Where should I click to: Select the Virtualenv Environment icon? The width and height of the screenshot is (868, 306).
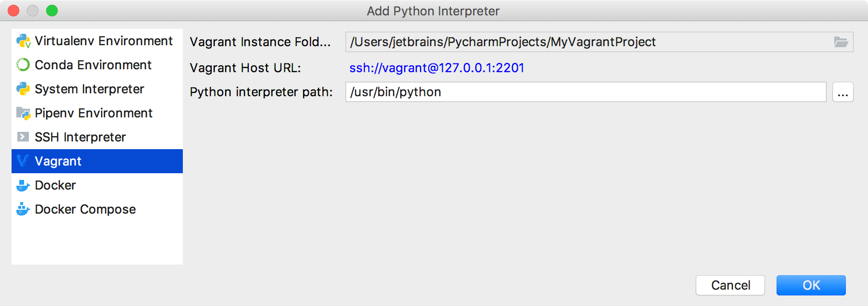[x=22, y=41]
